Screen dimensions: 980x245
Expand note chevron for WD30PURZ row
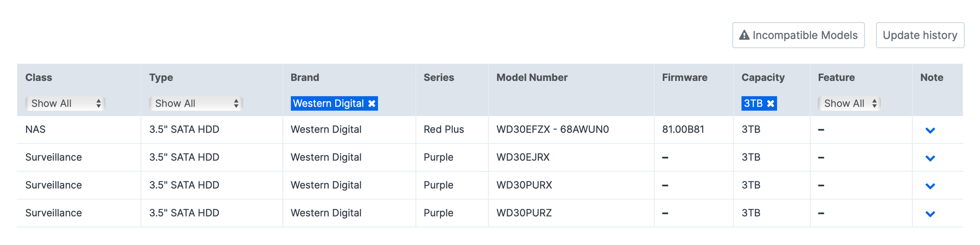[x=930, y=214]
